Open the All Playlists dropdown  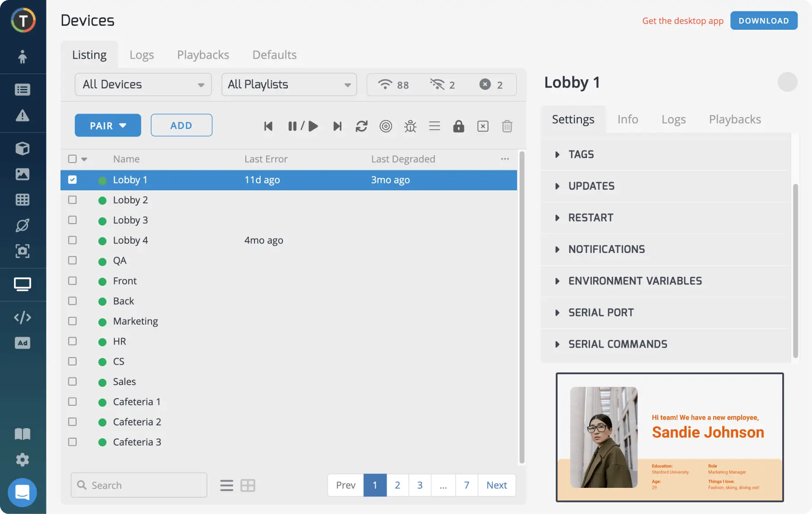pos(289,85)
